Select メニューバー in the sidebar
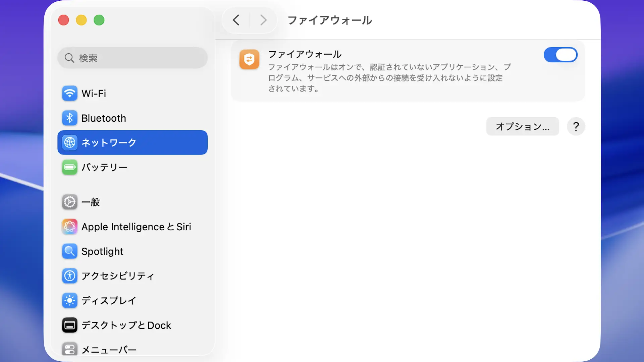The image size is (644, 362). (x=109, y=349)
